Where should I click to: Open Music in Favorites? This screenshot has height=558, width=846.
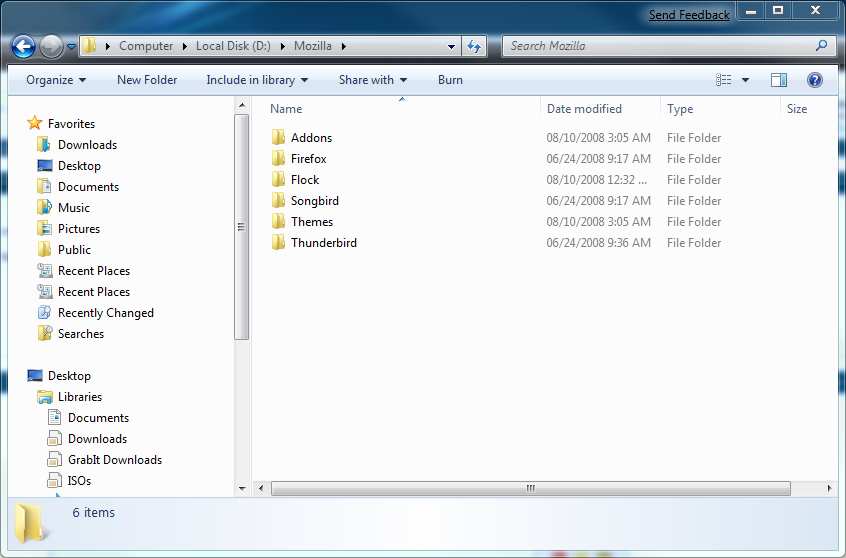click(73, 208)
